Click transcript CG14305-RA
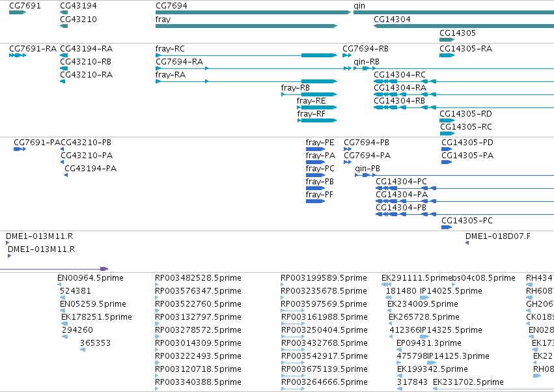The height and width of the screenshot is (392, 554). click(x=465, y=48)
